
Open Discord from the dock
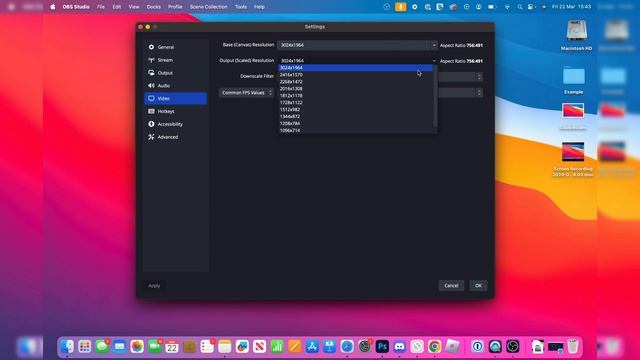400,347
